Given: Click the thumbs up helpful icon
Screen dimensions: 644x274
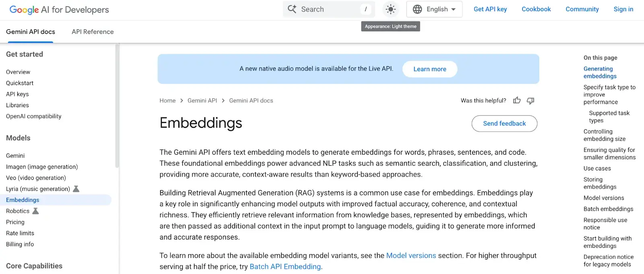Looking at the screenshot, I should point(517,100).
